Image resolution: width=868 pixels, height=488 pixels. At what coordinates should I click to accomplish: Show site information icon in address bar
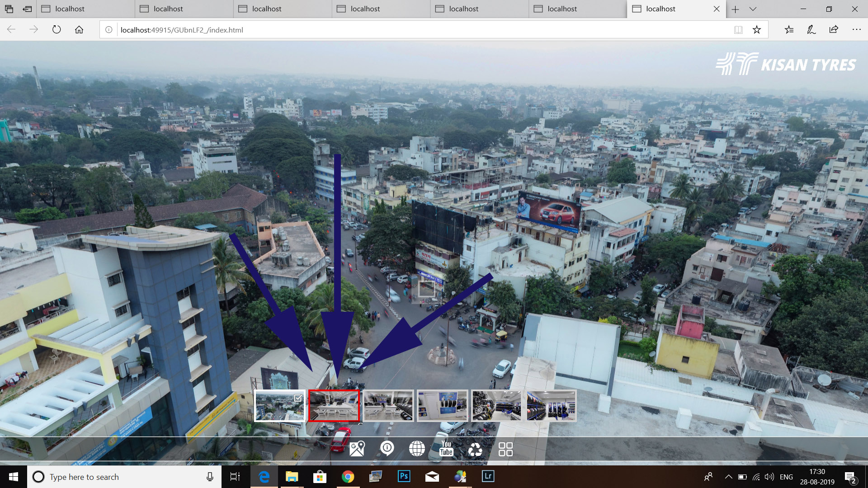(x=109, y=30)
